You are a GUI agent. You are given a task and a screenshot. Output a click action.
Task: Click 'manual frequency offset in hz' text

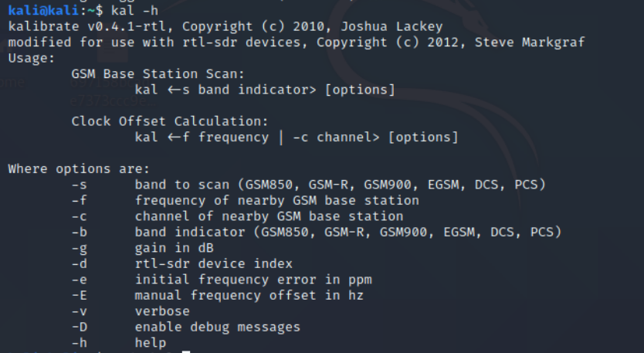(249, 295)
